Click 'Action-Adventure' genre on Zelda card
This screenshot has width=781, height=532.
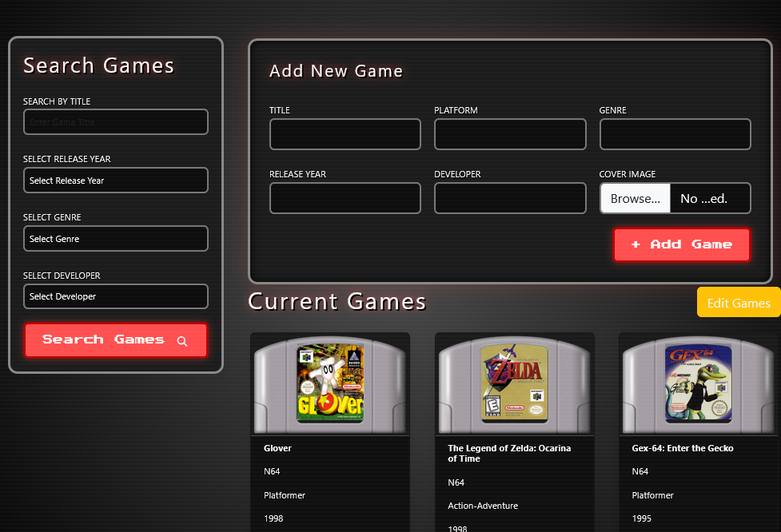[x=483, y=506]
